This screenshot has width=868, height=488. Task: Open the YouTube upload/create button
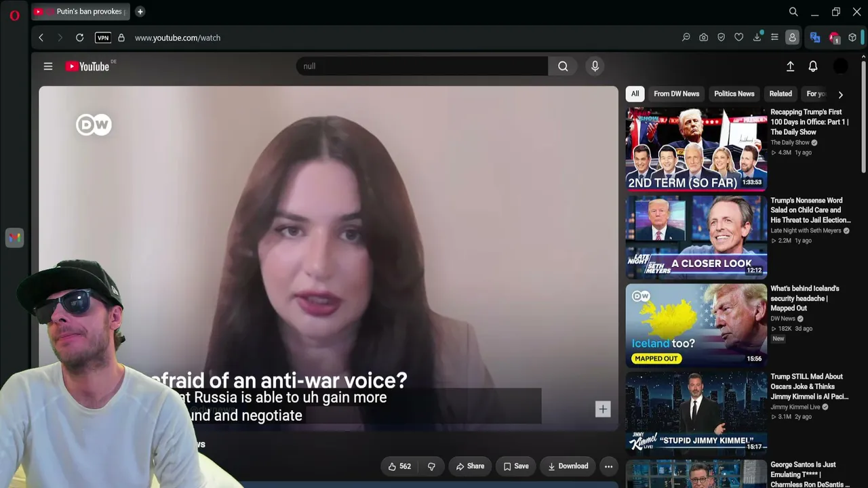pos(790,66)
